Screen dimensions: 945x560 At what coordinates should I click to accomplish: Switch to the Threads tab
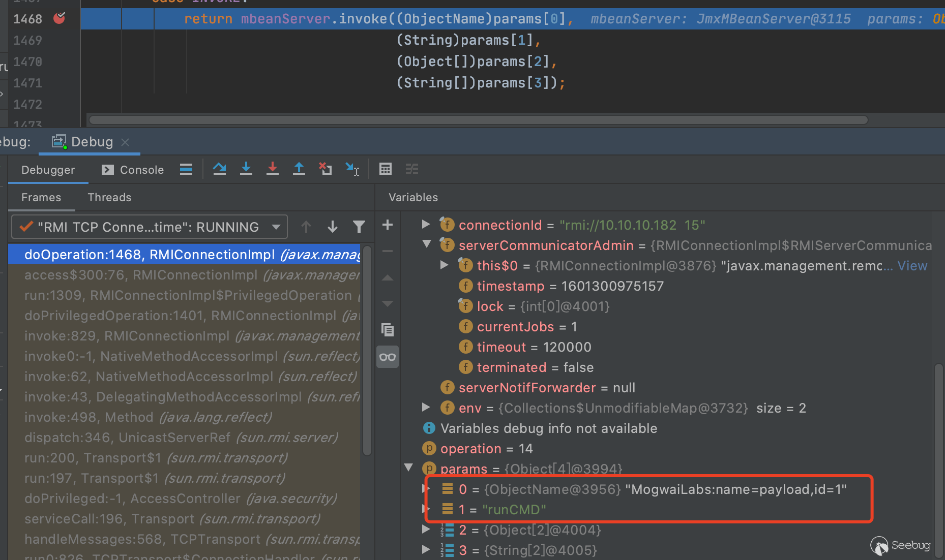109,197
